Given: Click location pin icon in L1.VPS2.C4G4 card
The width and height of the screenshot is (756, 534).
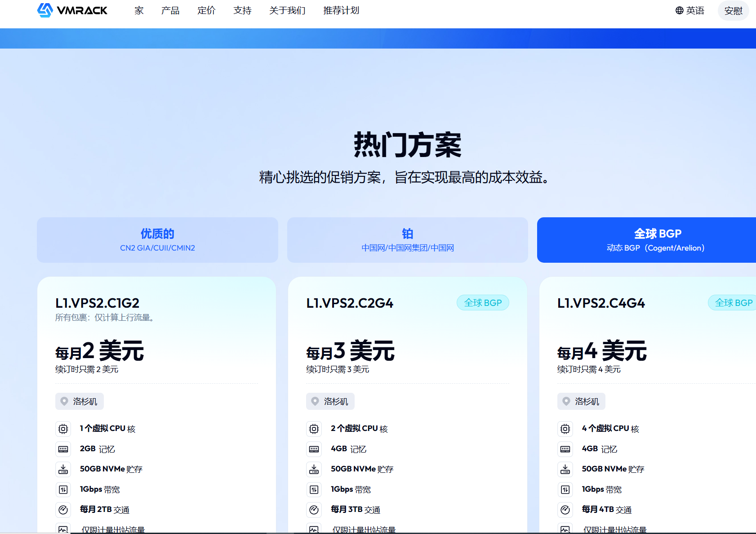Looking at the screenshot, I should pos(566,401).
